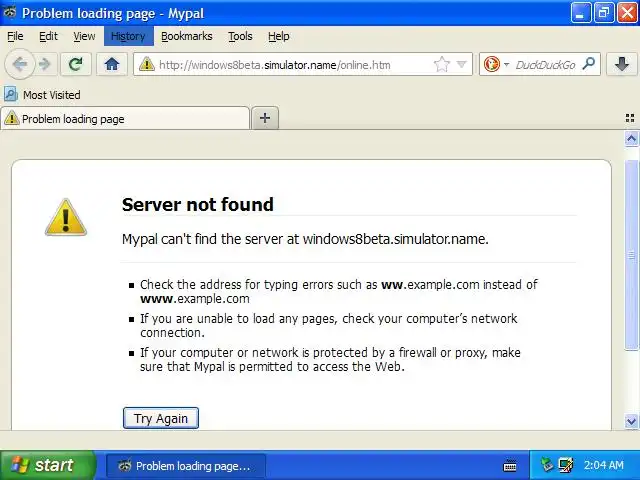The height and width of the screenshot is (480, 640).
Task: Click the firewall or proxy bullet text
Action: click(330, 359)
